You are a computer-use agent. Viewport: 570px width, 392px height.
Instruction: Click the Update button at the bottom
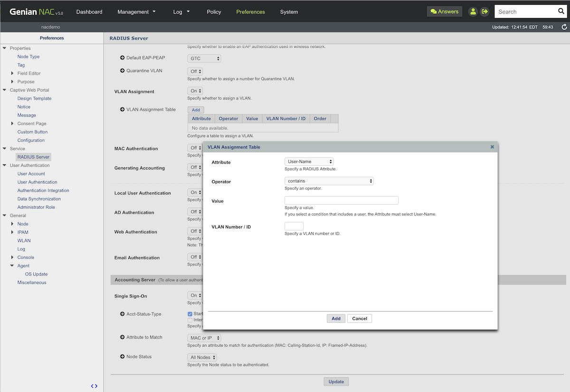[x=336, y=381]
